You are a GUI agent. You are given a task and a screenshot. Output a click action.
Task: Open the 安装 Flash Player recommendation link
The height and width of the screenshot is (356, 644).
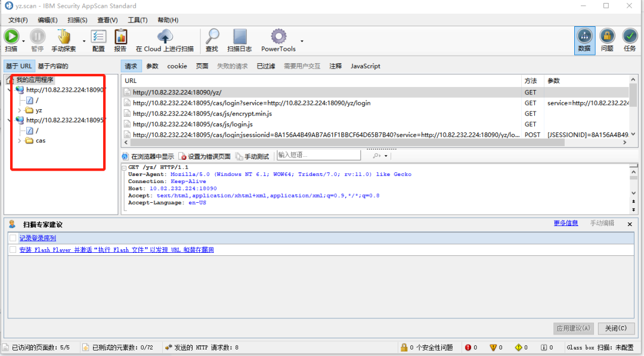pos(117,250)
